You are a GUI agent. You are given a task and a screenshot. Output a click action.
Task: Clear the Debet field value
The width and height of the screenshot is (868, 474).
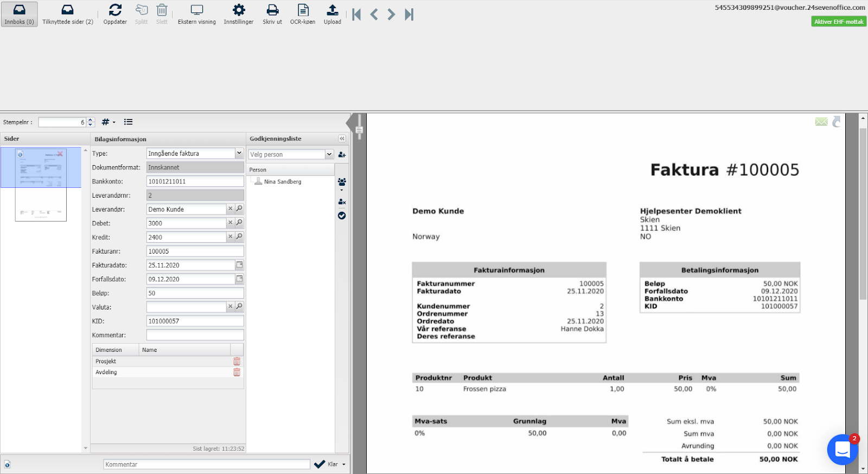point(230,223)
